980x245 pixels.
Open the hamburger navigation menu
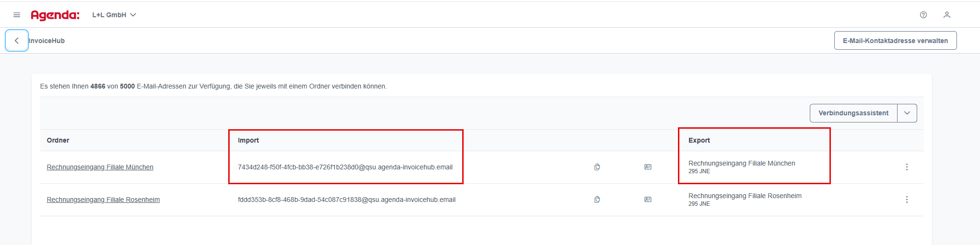pyautogui.click(x=17, y=15)
